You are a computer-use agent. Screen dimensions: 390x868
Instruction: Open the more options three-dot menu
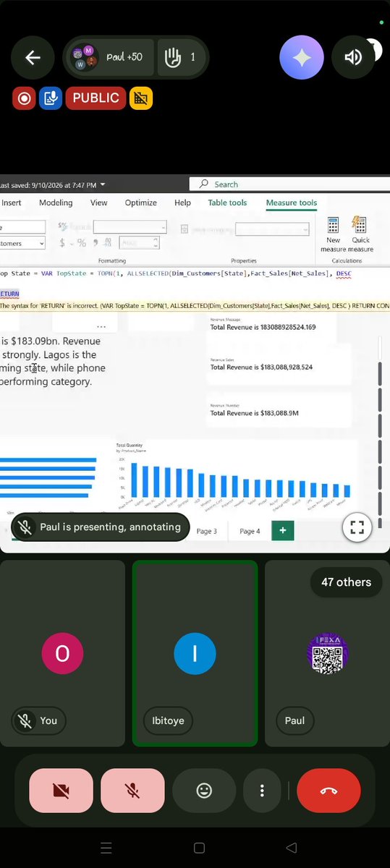coord(262,791)
